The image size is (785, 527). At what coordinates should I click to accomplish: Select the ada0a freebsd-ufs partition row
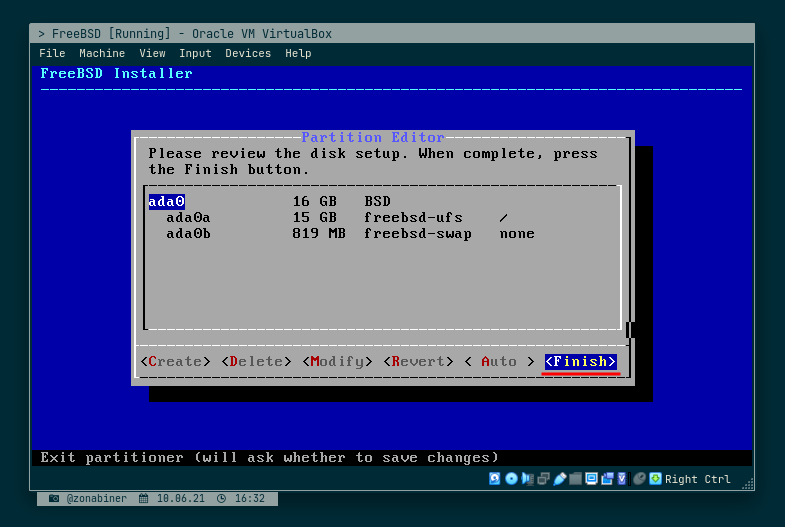382,217
